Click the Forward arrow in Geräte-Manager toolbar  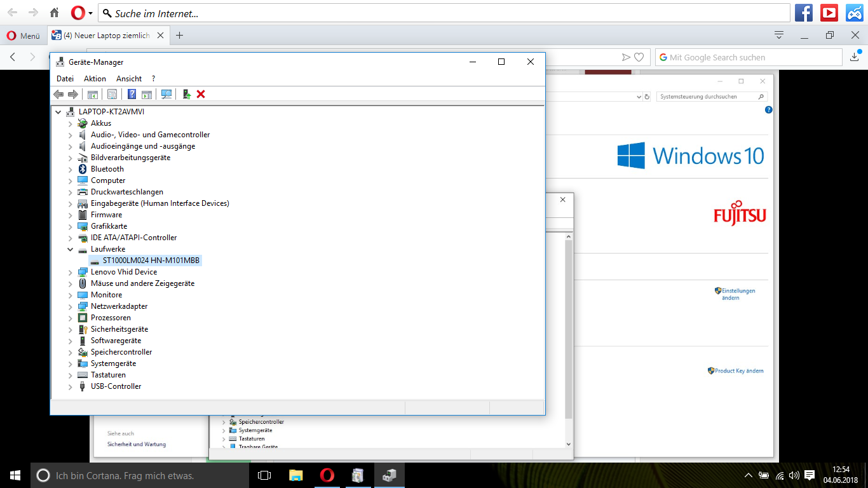tap(73, 94)
